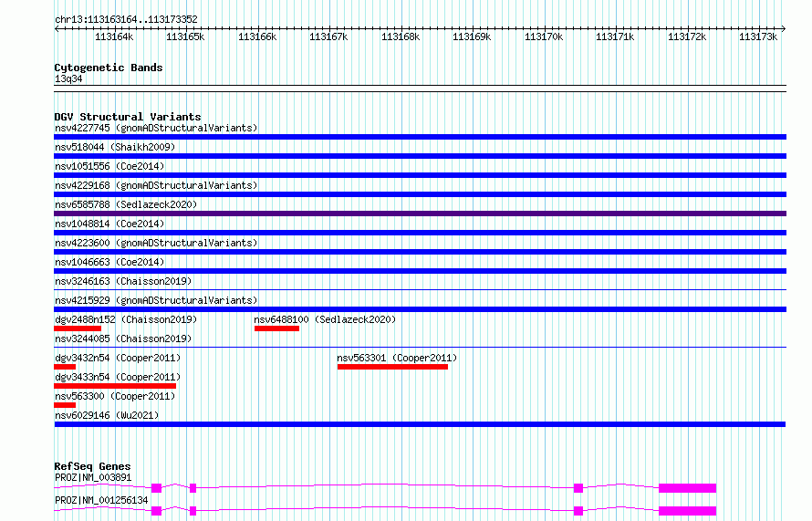Screen dimensions: 812x521
Task: Select the 13q34 band label
Action: 68,78
